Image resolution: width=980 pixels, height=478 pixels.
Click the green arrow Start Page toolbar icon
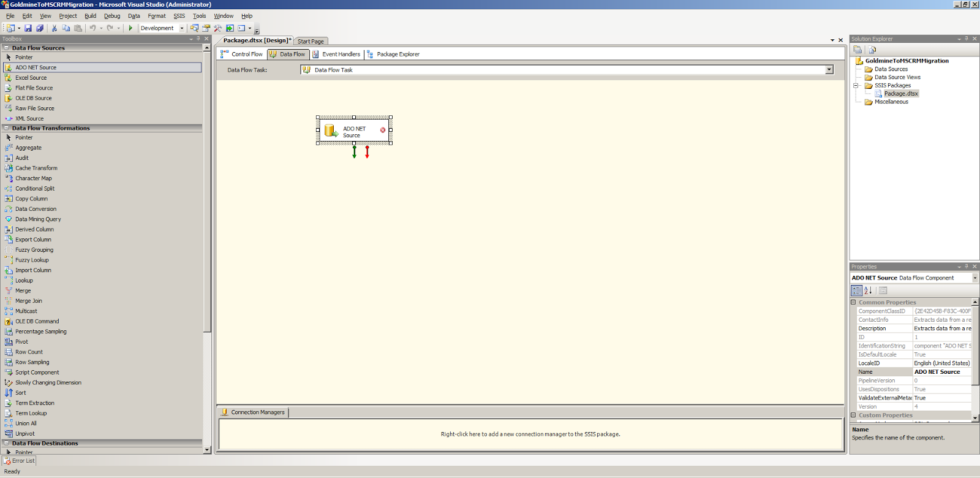(x=230, y=28)
